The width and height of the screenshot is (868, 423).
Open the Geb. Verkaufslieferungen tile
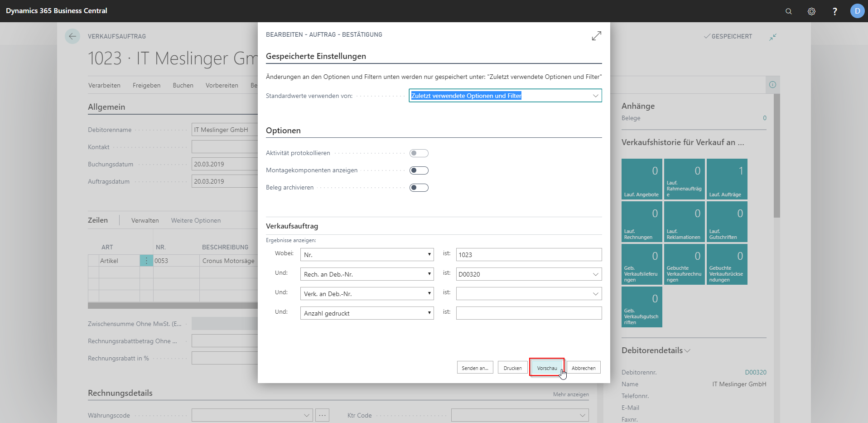(x=642, y=264)
